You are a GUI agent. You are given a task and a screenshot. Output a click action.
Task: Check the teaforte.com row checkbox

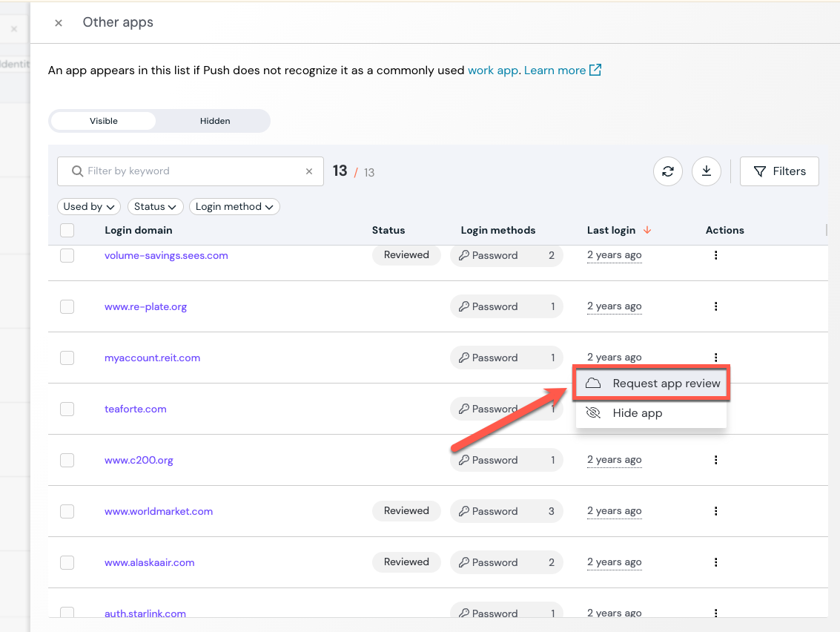pos(67,409)
